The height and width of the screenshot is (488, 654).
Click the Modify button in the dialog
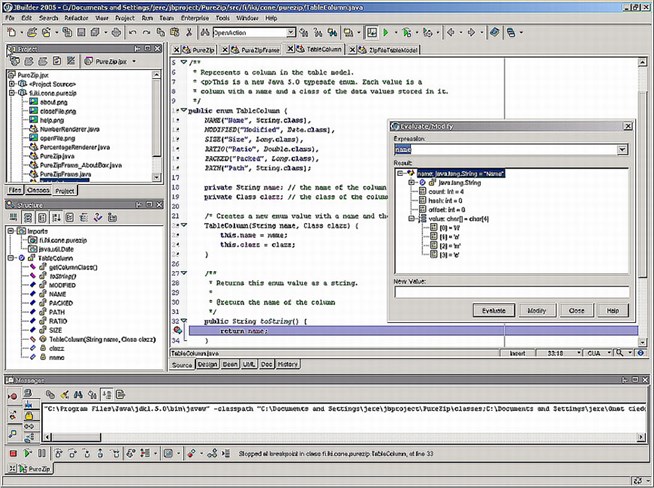(x=536, y=311)
